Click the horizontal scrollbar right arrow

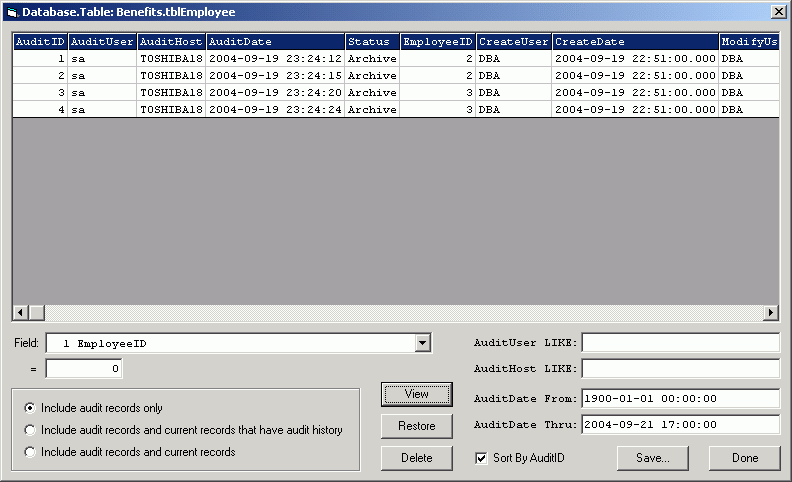tap(771, 313)
